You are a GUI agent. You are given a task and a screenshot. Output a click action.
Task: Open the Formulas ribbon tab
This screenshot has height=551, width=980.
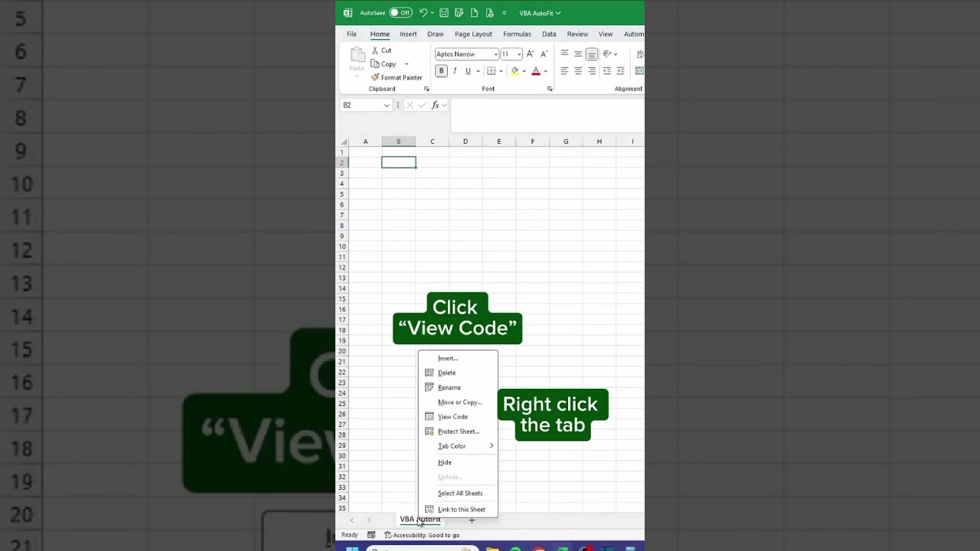tap(517, 34)
